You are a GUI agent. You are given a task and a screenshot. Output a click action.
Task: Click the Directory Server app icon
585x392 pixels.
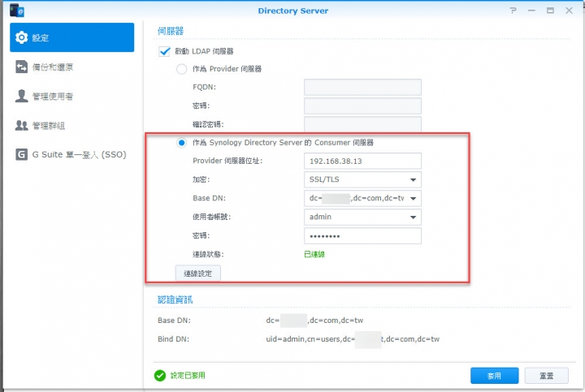click(17, 11)
